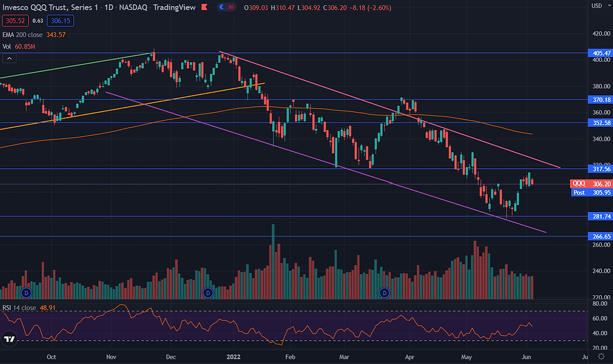Image resolution: width=613 pixels, height=364 pixels.
Task: Click the 352.58 horizontal line price label
Action: pyautogui.click(x=600, y=123)
